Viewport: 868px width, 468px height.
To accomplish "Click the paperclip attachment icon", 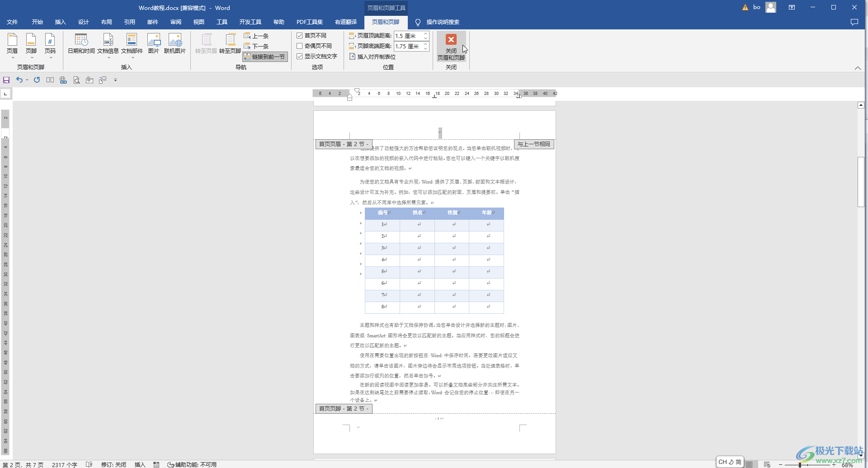I will click(x=90, y=80).
